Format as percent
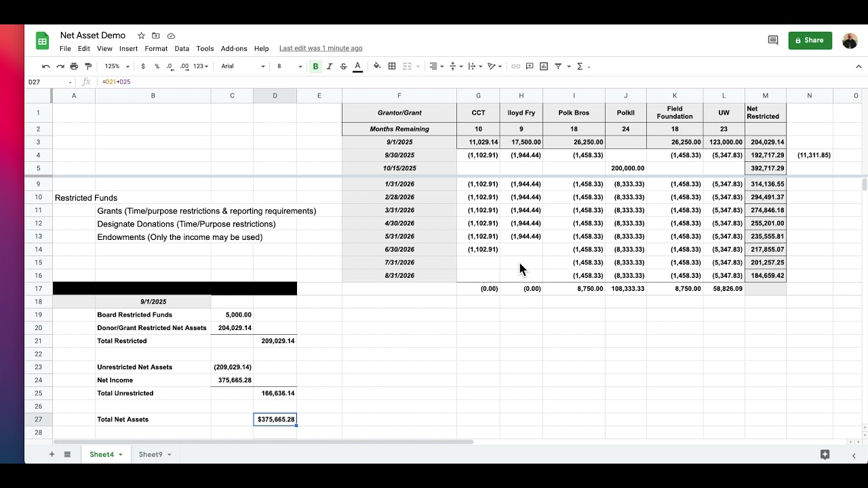The image size is (868, 488). tap(157, 66)
